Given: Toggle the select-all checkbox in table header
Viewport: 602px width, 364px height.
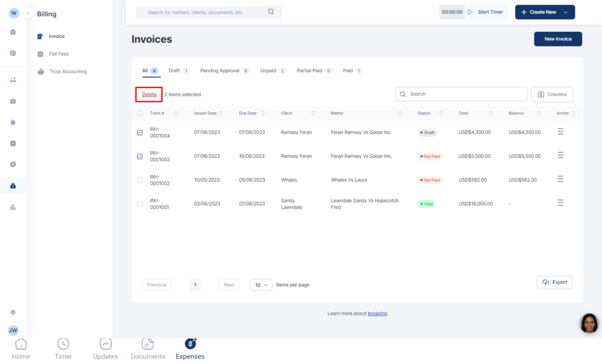Looking at the screenshot, I should click(x=139, y=113).
